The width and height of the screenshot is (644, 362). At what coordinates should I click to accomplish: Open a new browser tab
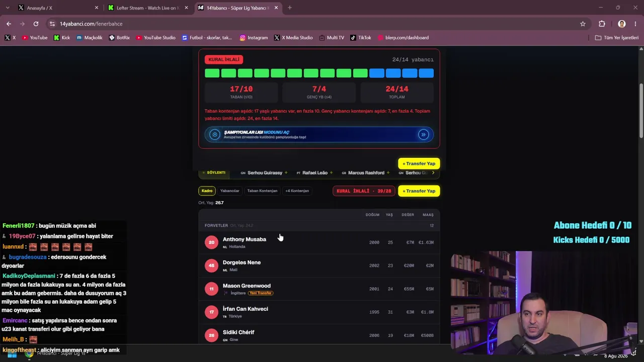tap(290, 8)
